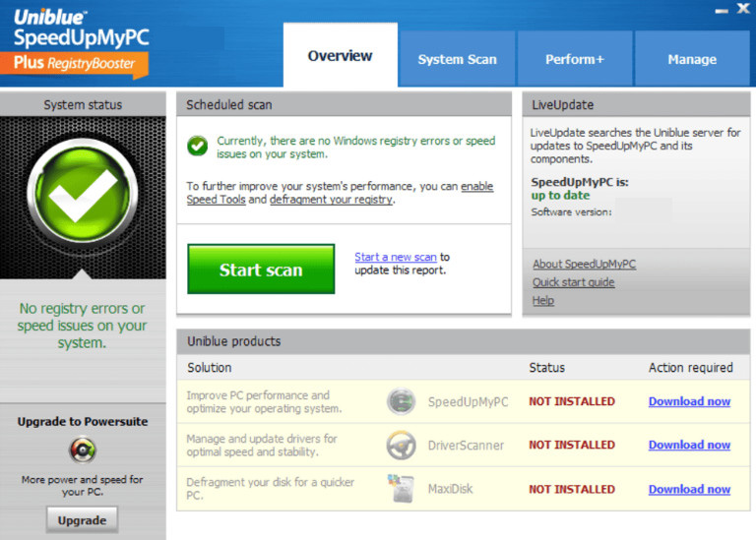Open the Quick start guide link
756x540 pixels.
coord(573,282)
